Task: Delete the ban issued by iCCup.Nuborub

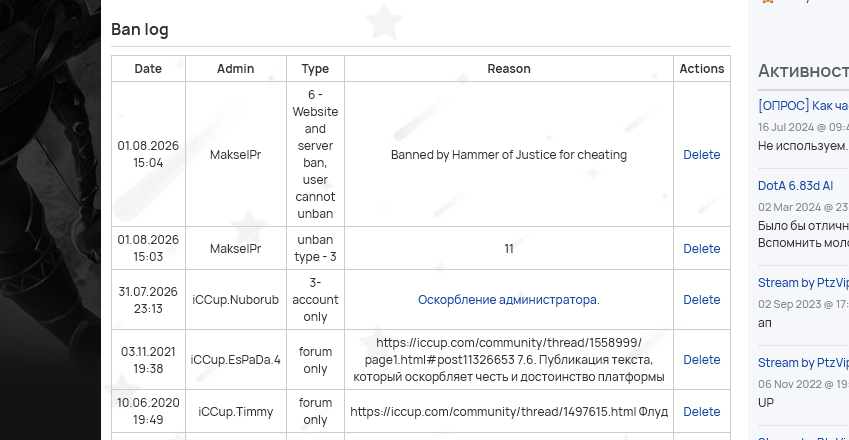Action: click(701, 300)
